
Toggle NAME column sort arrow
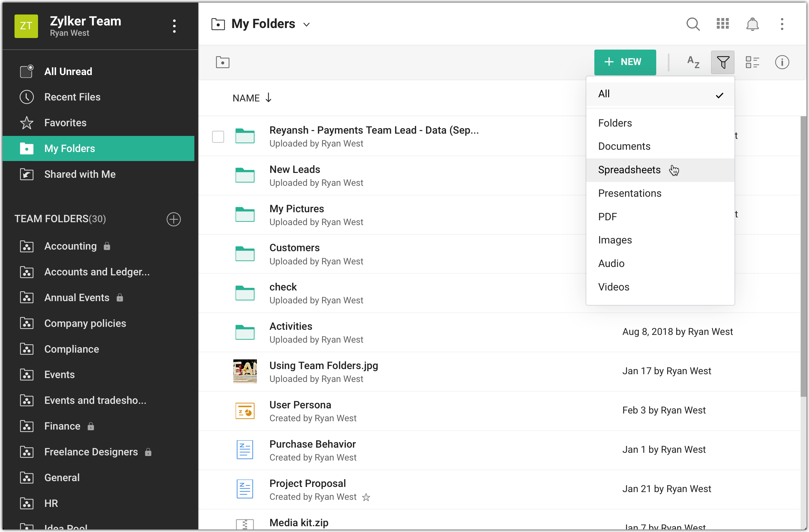pos(268,98)
